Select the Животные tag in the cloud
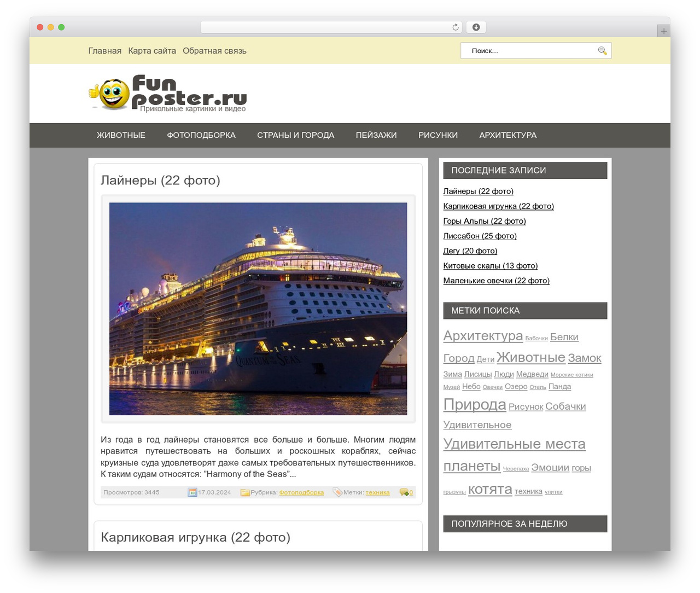This screenshot has width=700, height=593. 531,357
